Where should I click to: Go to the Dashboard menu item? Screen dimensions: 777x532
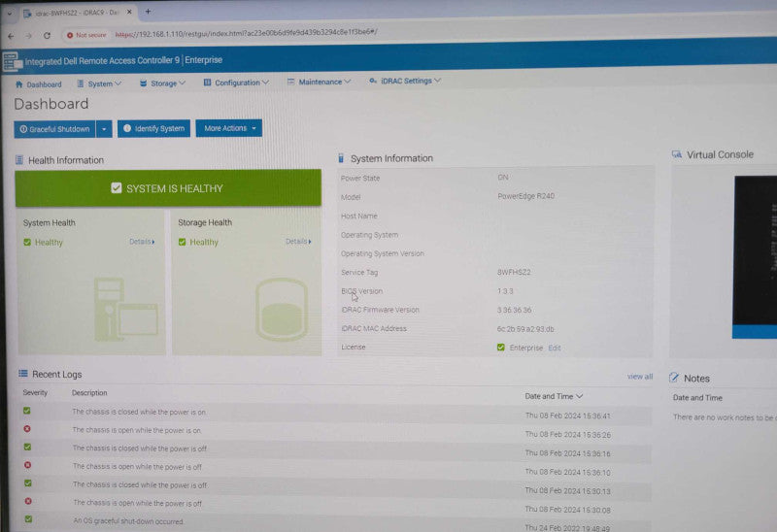pos(39,84)
